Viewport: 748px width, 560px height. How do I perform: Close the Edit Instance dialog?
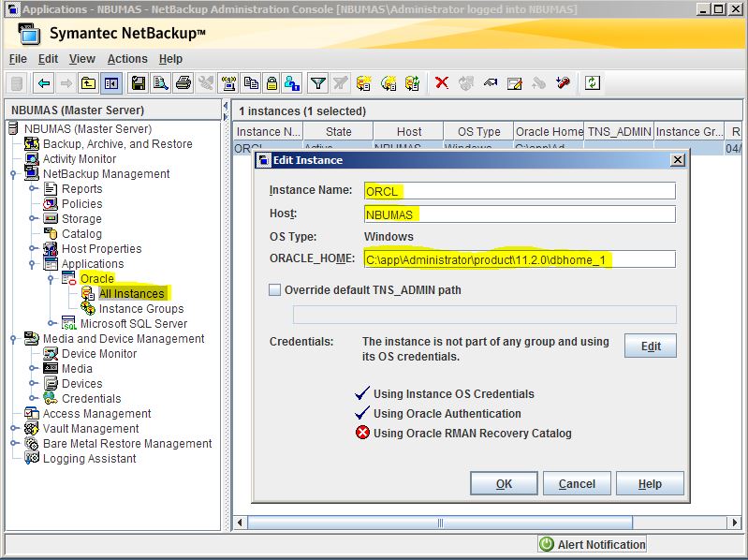(x=678, y=160)
